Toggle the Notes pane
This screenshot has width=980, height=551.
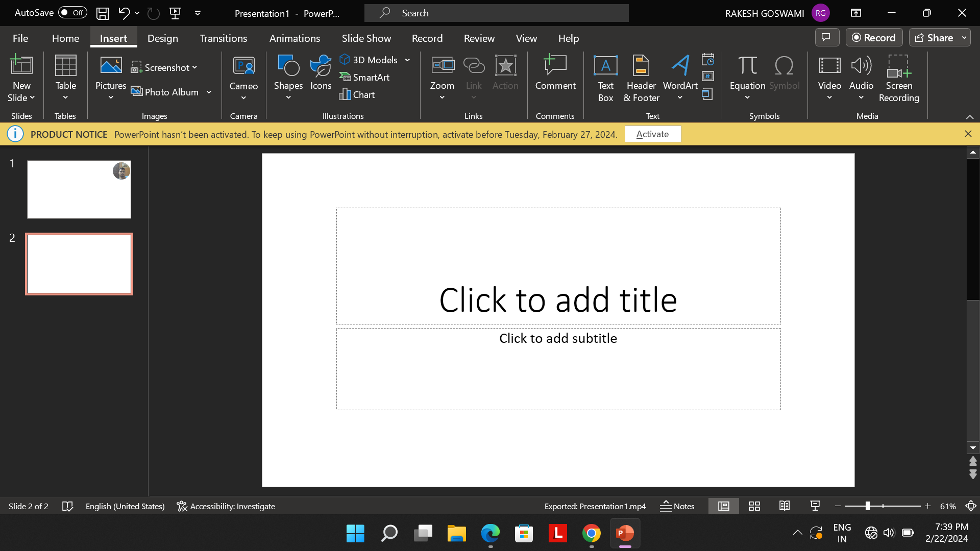coord(677,506)
